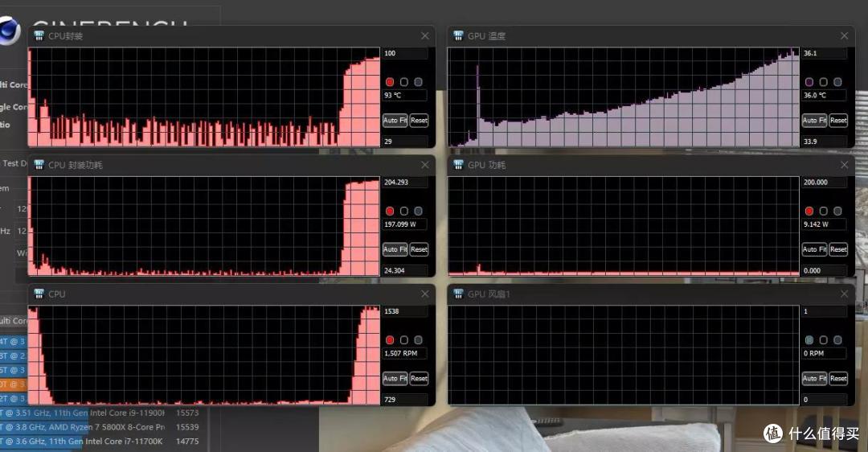Click the CPU封装 window title icon

(39, 36)
